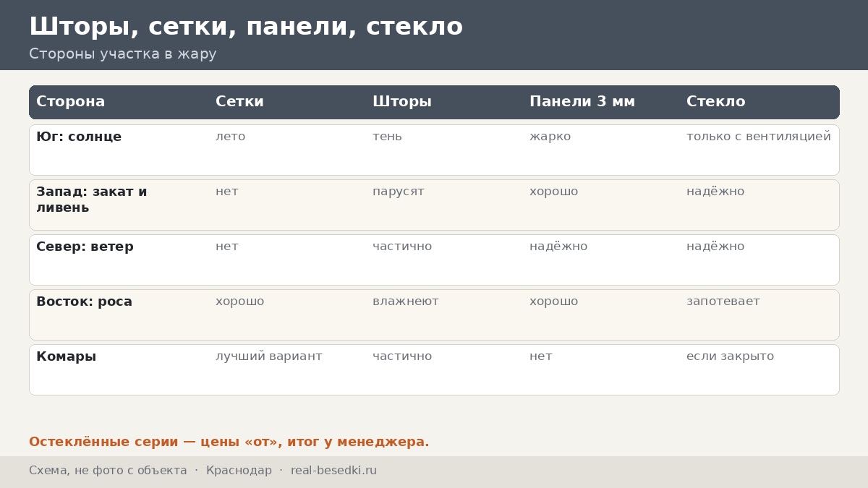Click the row label "Восток: роса"
Screen dimensions: 868x488
click(x=84, y=301)
